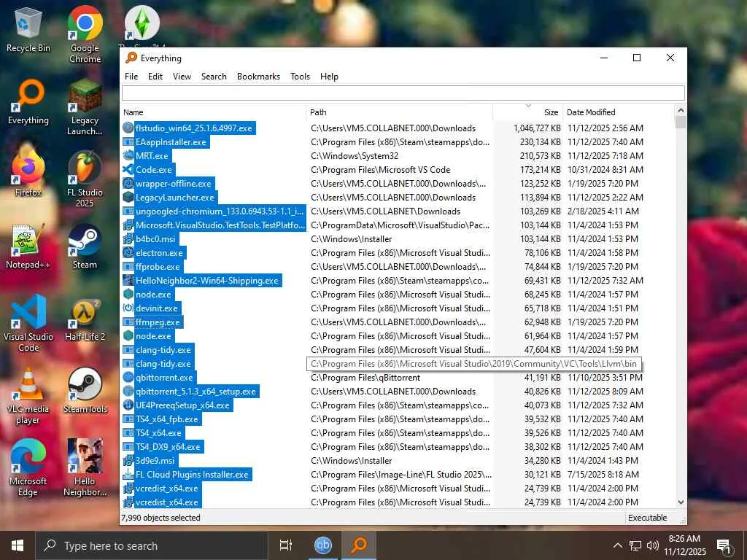Open the Windows Start menu
The width and height of the screenshot is (747, 560).
(x=18, y=545)
